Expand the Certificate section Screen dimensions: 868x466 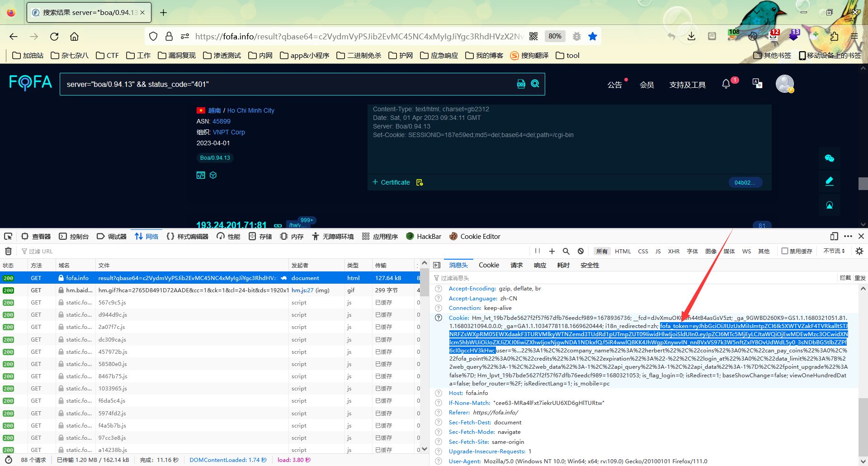coord(391,182)
